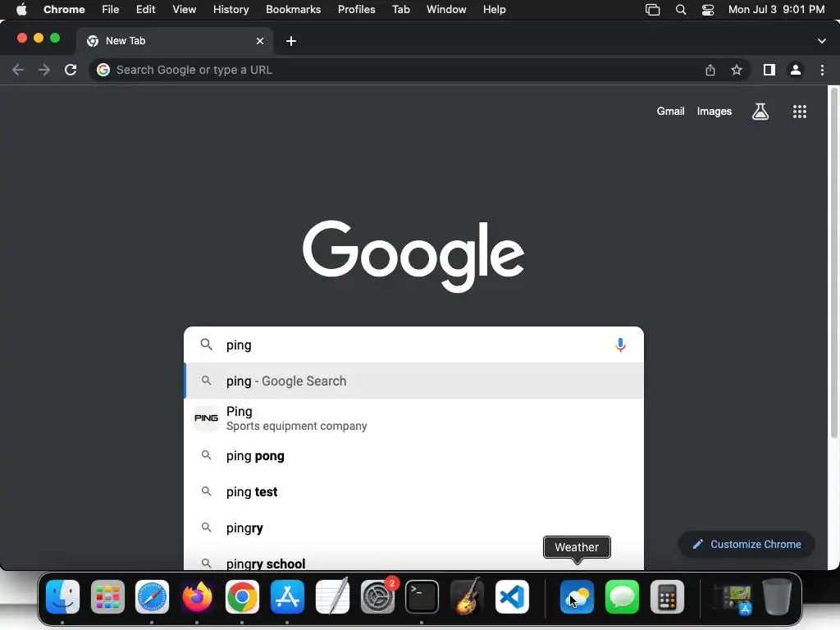Screen dimensions: 840x630
Task: Open a new tab with the plus button
Action: pyautogui.click(x=291, y=41)
